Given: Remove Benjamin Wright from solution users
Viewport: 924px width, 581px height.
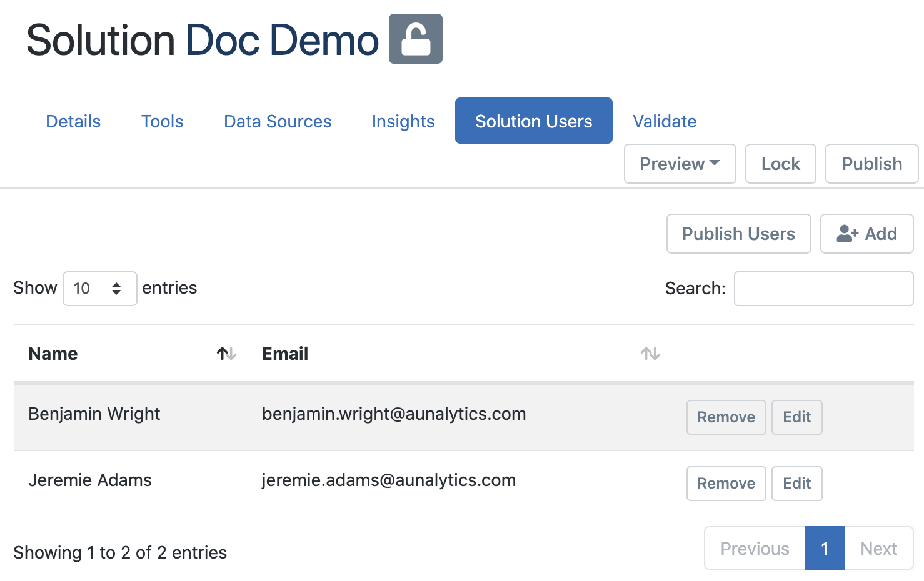Looking at the screenshot, I should [x=726, y=417].
